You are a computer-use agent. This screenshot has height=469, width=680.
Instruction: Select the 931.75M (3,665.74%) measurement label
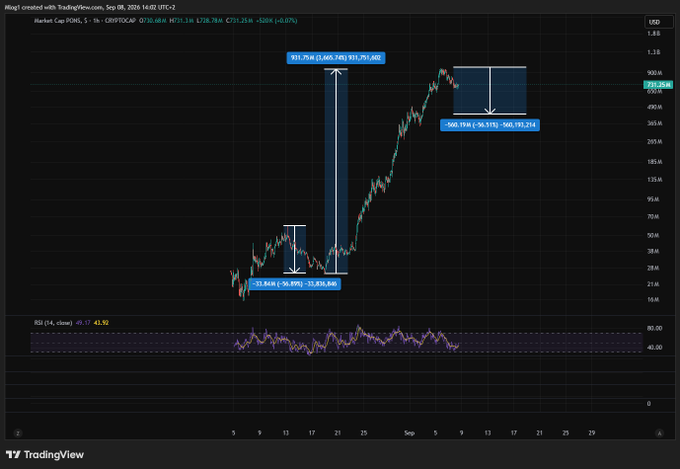point(336,58)
